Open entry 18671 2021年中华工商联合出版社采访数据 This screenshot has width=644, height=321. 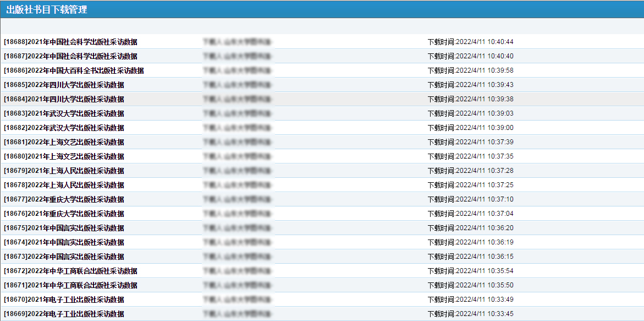70,285
